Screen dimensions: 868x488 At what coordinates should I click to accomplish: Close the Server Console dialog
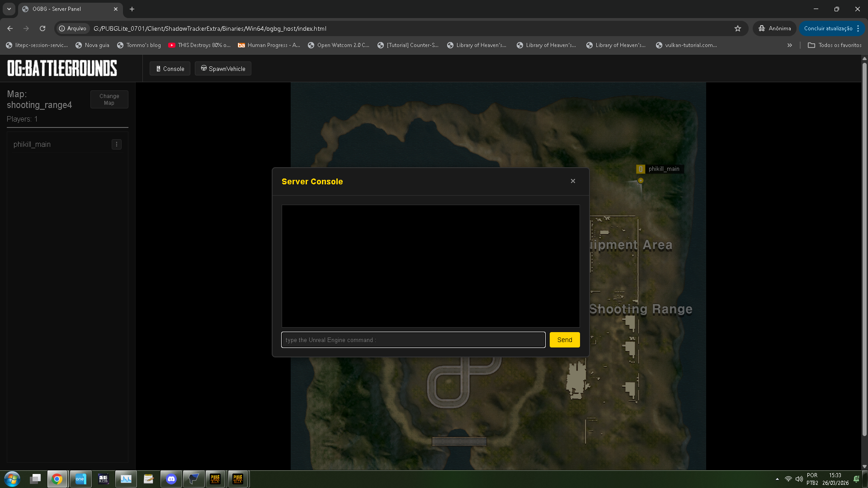(x=573, y=181)
